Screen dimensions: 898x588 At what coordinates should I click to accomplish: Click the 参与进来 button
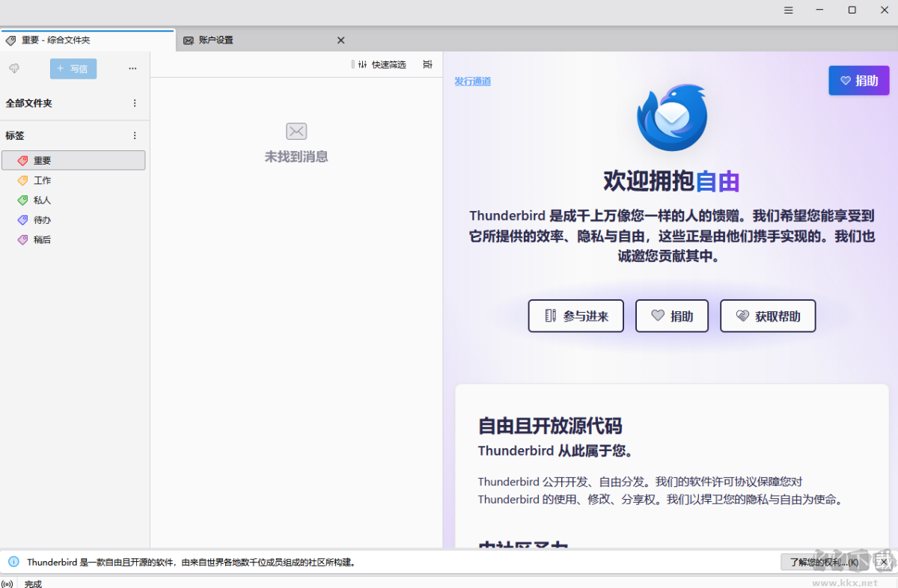coord(576,316)
